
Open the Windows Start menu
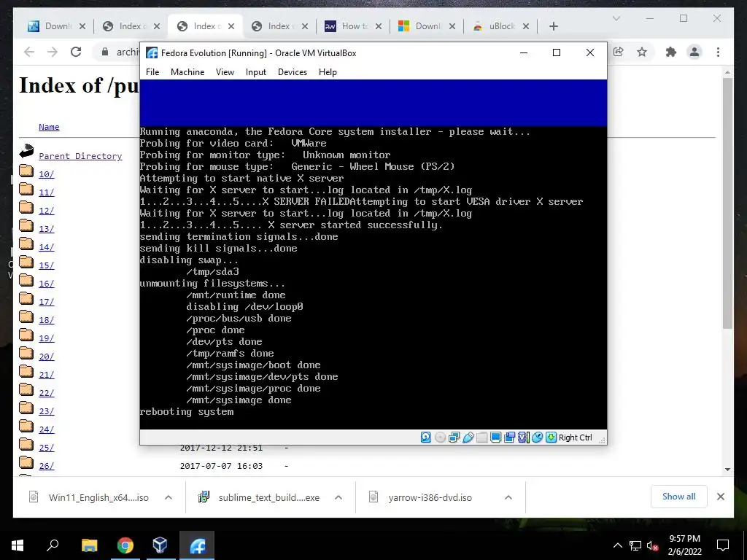[x=18, y=545]
